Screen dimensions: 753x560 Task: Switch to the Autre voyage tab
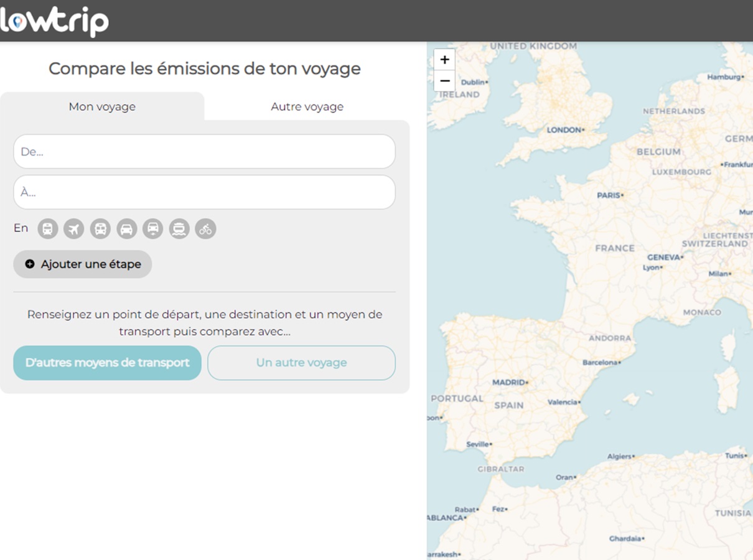[307, 106]
